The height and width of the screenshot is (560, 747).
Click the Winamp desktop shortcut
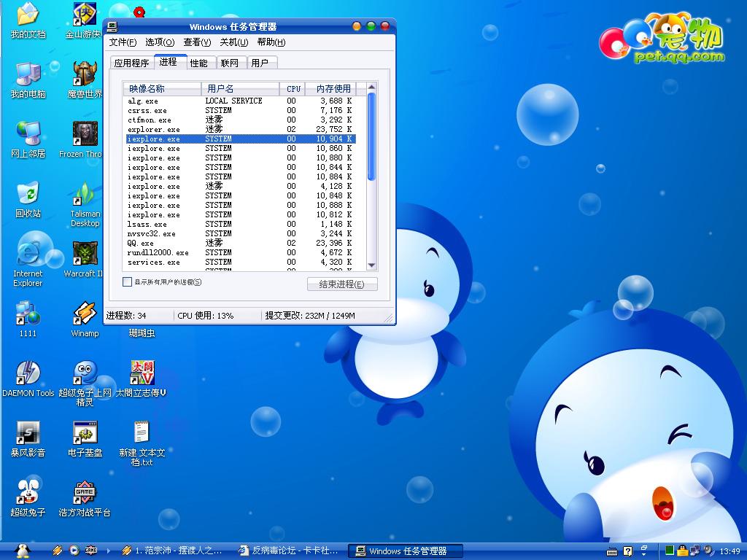click(85, 314)
